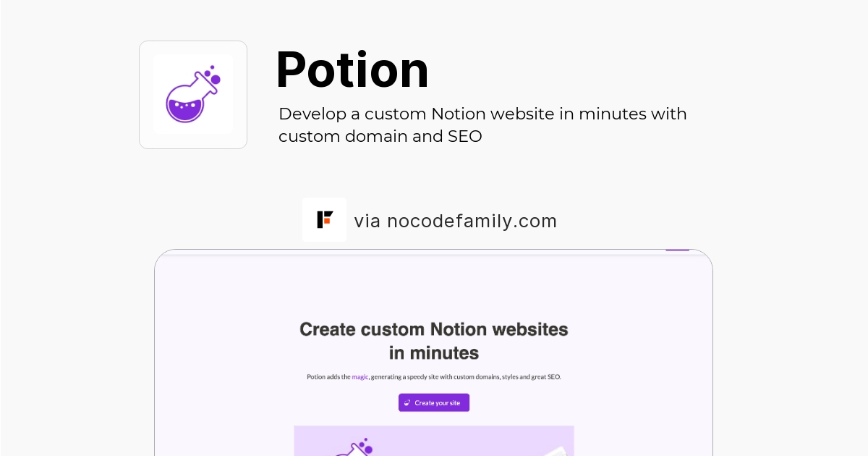
Task: Click the nocodefamily F logo
Action: [324, 219]
